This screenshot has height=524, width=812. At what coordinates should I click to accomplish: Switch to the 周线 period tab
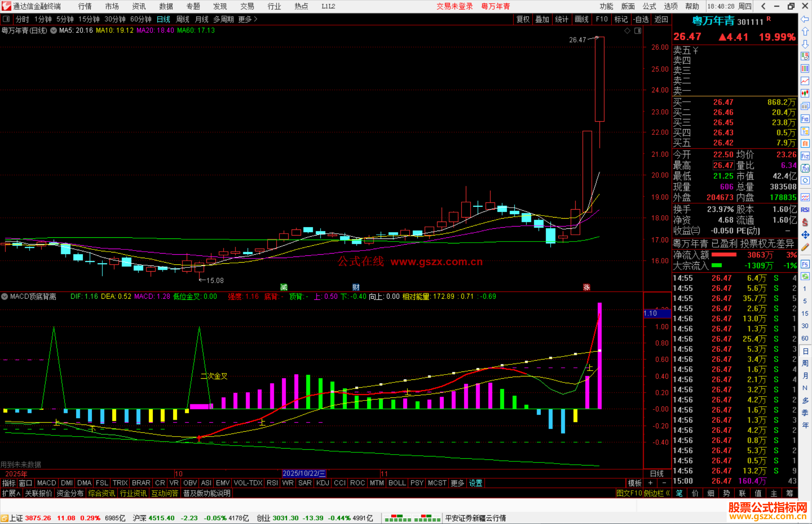click(183, 19)
